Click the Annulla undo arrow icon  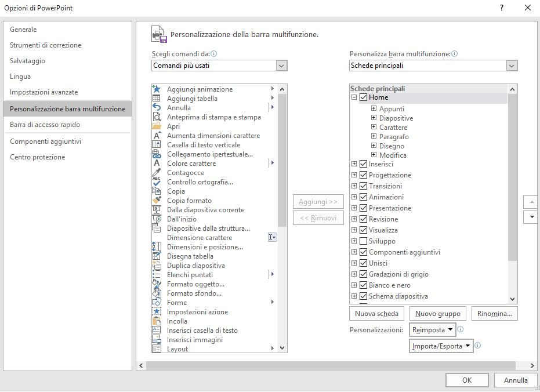point(157,108)
